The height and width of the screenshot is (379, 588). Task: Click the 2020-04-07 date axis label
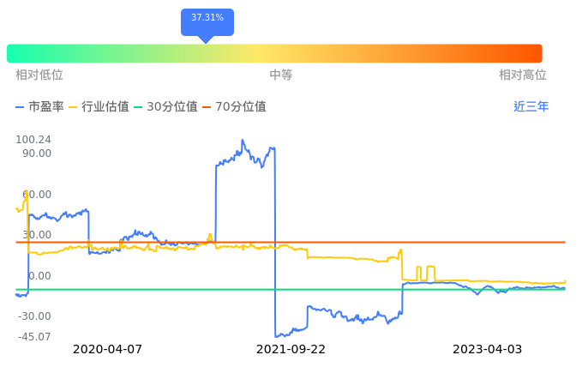point(107,349)
